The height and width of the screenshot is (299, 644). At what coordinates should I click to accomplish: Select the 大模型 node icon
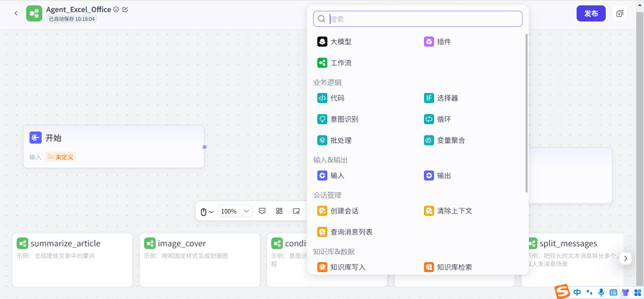[x=323, y=42]
